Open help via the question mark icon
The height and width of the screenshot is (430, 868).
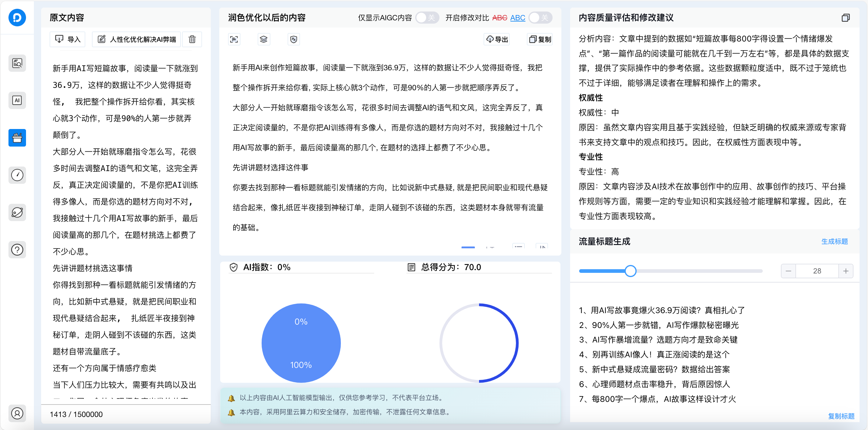17,250
